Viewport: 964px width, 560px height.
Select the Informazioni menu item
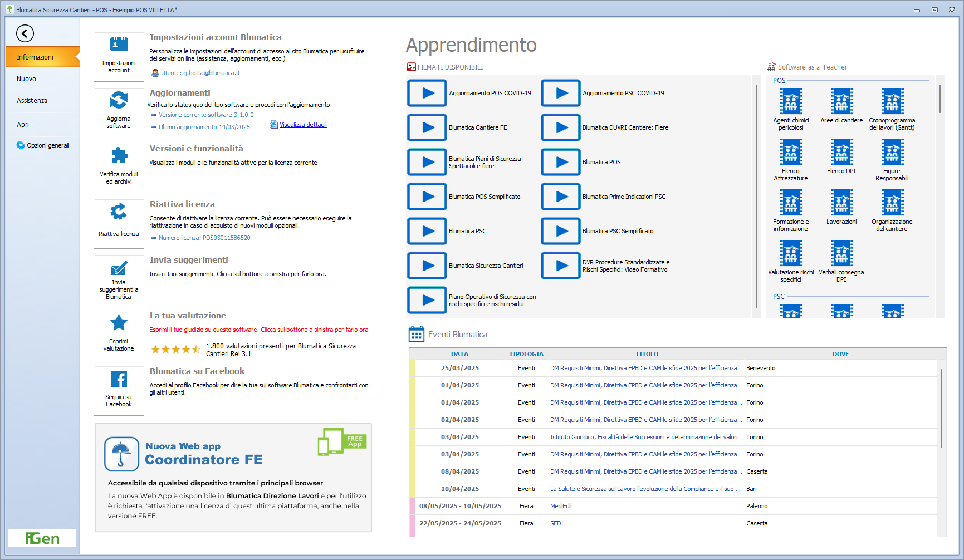click(43, 57)
